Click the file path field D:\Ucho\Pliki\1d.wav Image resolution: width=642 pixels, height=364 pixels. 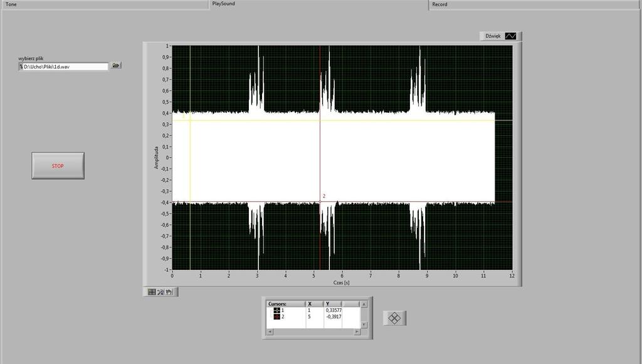[65, 66]
